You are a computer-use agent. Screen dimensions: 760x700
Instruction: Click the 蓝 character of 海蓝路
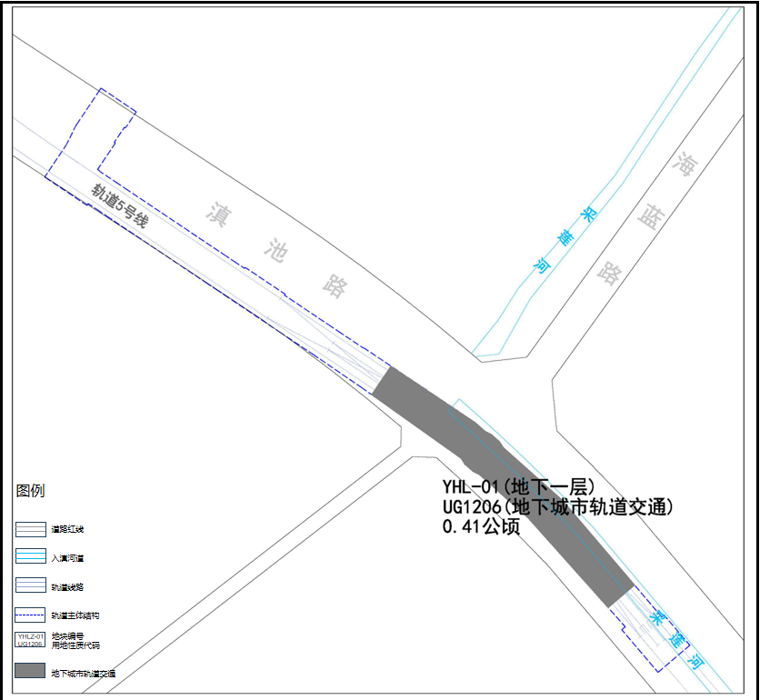tap(650, 216)
